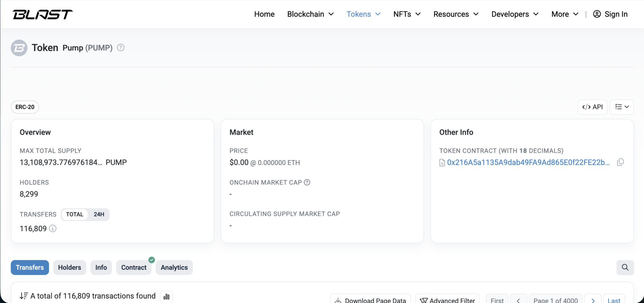Click the Pump token avatar icon

pos(19,48)
